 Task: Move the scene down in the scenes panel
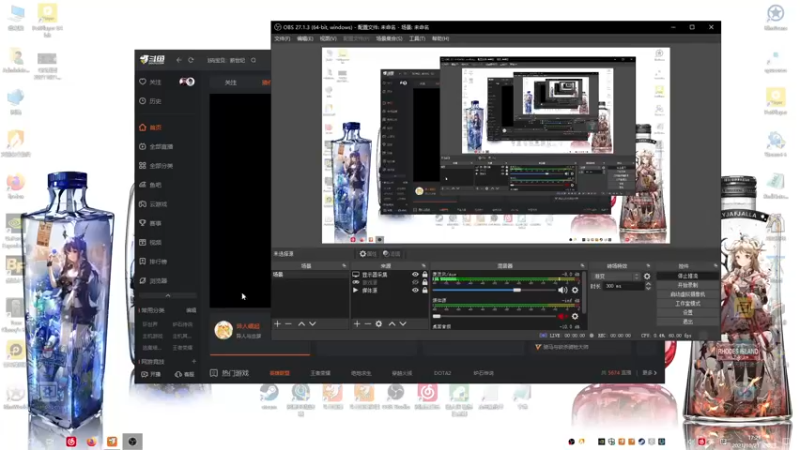pyautogui.click(x=312, y=324)
